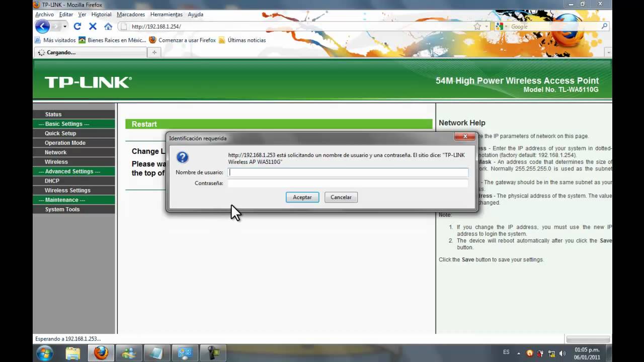Stop page loading with the X icon
The width and height of the screenshot is (644, 362).
(x=93, y=26)
